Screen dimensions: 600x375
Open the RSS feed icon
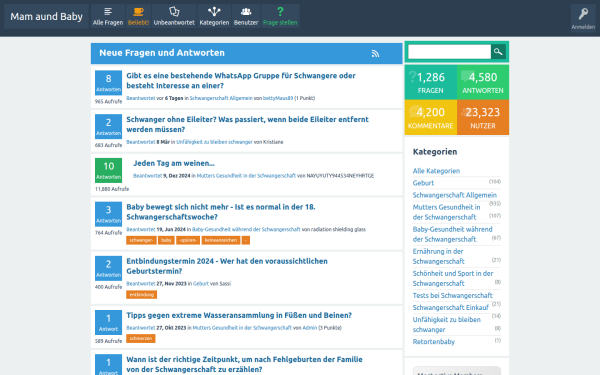point(375,54)
